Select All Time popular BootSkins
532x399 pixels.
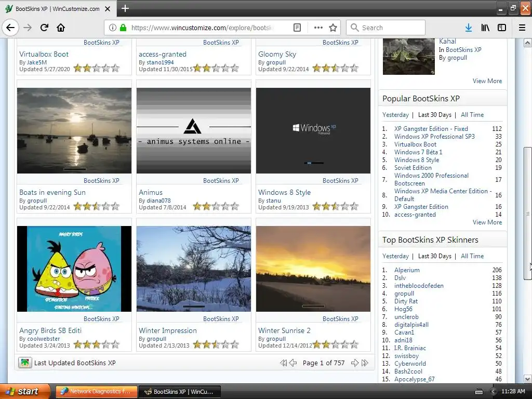coord(472,115)
